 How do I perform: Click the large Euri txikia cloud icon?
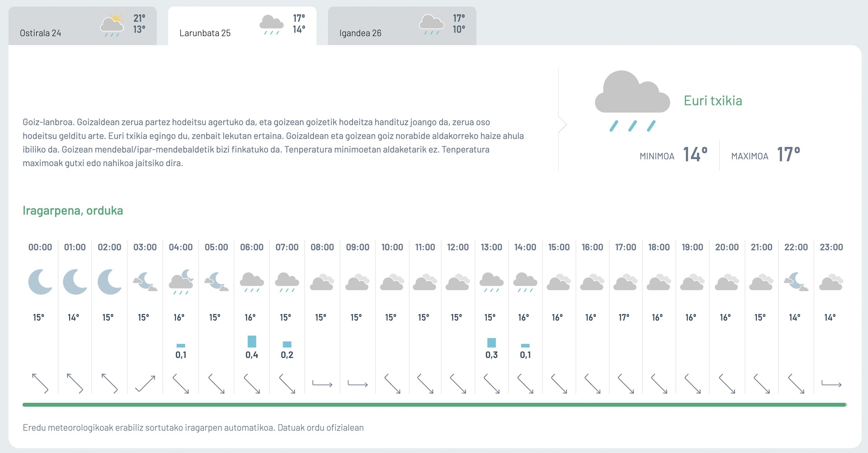coord(632,101)
